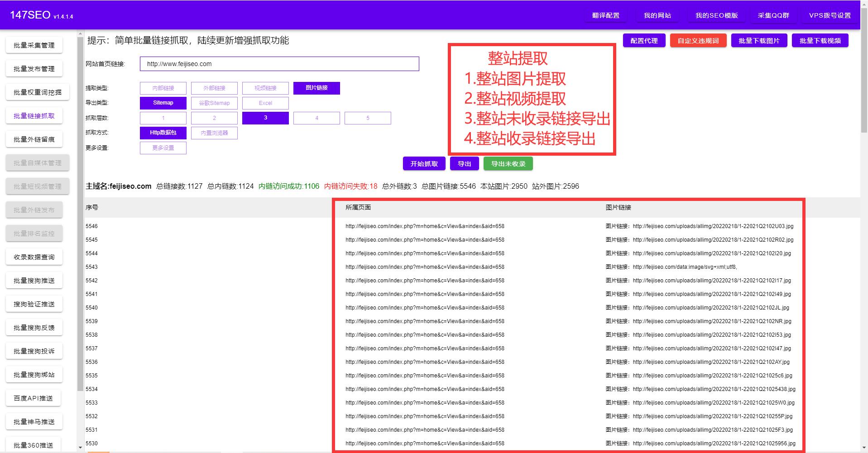Click the 导出 export button
This screenshot has height=453, width=868.
(464, 163)
